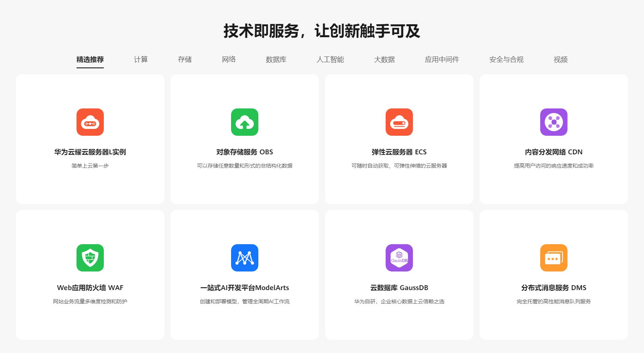Click the green OBS cloud upload icon
644x353 pixels.
click(x=245, y=122)
